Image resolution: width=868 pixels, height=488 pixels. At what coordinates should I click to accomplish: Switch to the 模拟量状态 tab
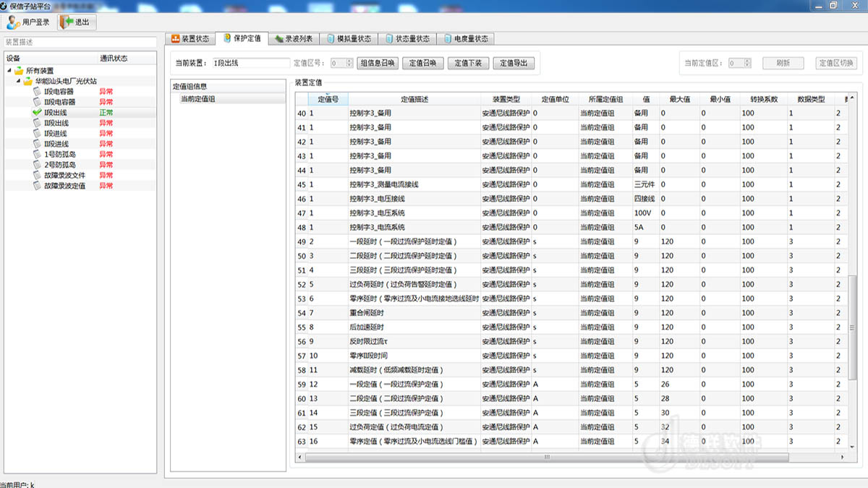[x=348, y=38]
